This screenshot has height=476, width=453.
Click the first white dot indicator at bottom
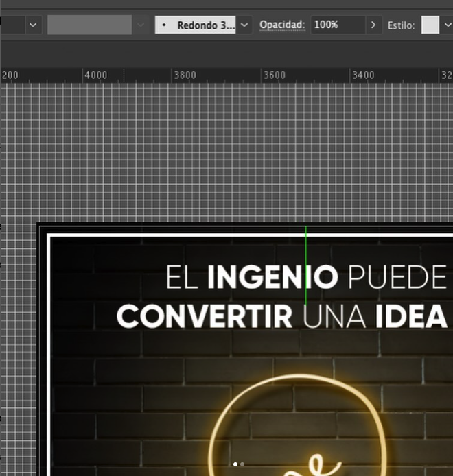point(235,464)
